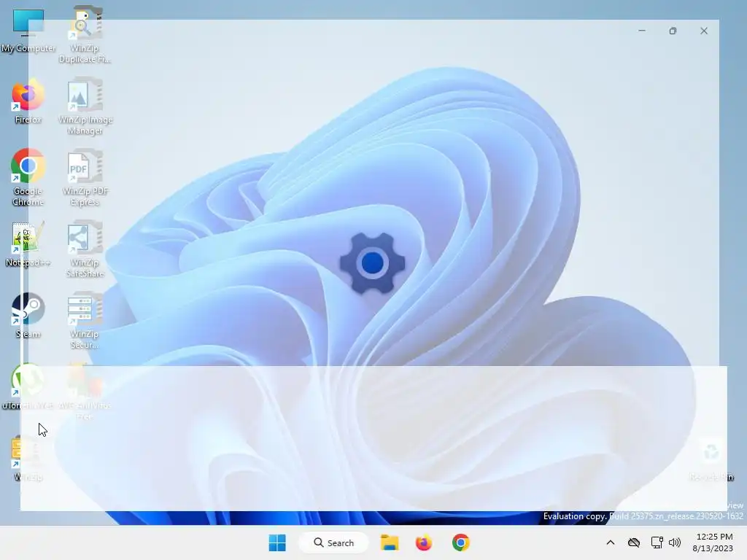The width and height of the screenshot is (747, 560).
Task: Open the volume speaker tray icon
Action: 675,542
